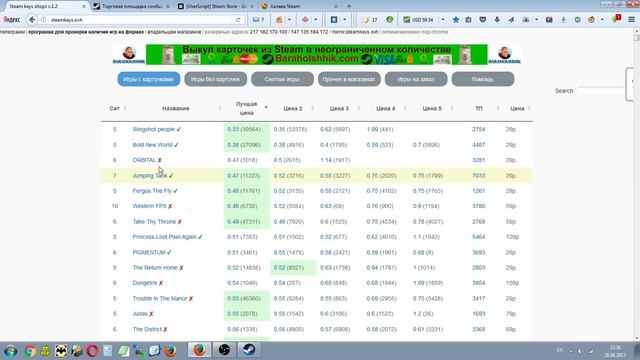Sort by the Лучшая цена column header
Image resolution: width=640 pixels, height=360 pixels.
[x=247, y=108]
